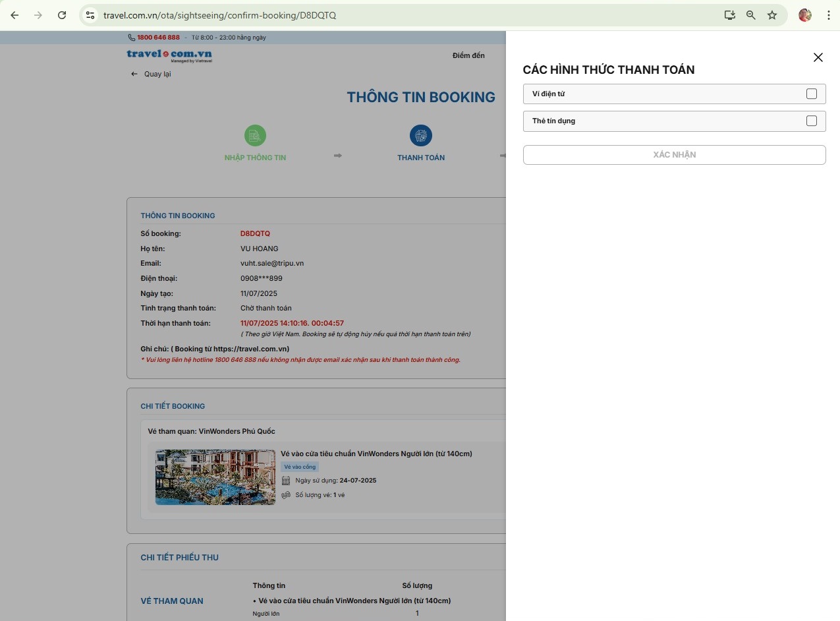
Task: Click the travel.com.vn logo
Action: (169, 56)
